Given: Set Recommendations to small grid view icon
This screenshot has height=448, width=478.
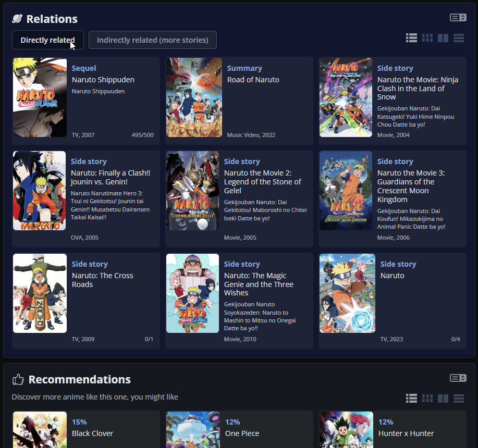Looking at the screenshot, I should [427, 399].
